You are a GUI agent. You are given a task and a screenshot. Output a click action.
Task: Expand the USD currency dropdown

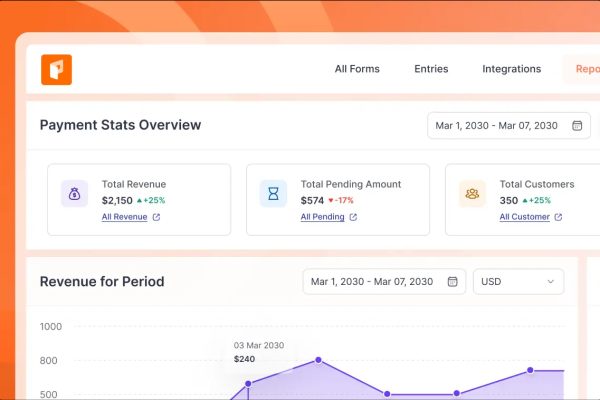click(518, 282)
